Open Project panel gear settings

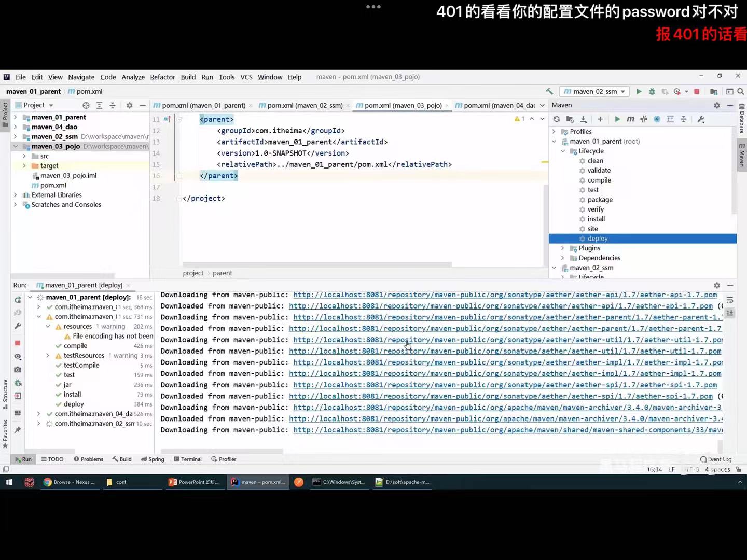coord(129,105)
